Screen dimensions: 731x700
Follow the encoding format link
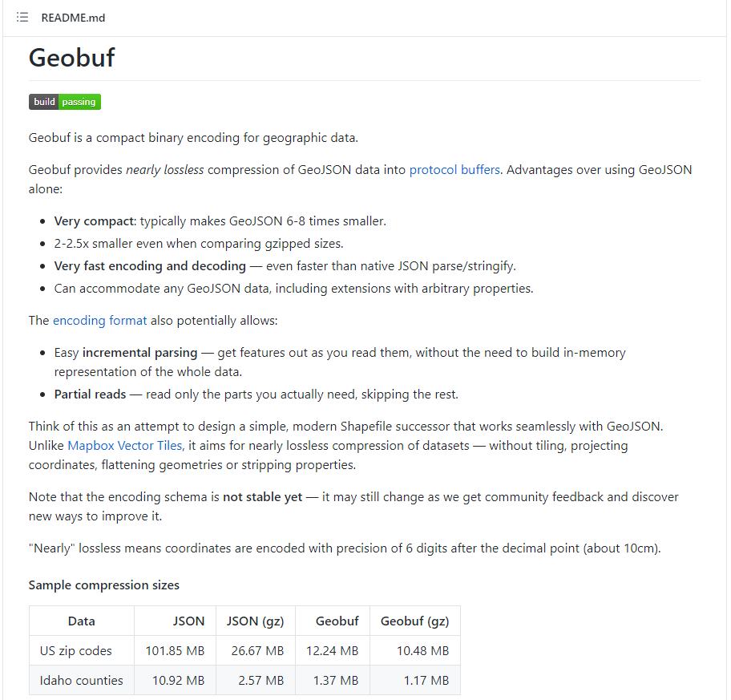99,320
